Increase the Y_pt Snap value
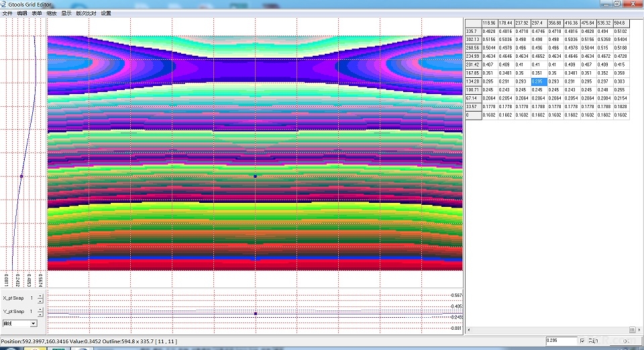Image resolution: width=644 pixels, height=350 pixels. pos(40,309)
